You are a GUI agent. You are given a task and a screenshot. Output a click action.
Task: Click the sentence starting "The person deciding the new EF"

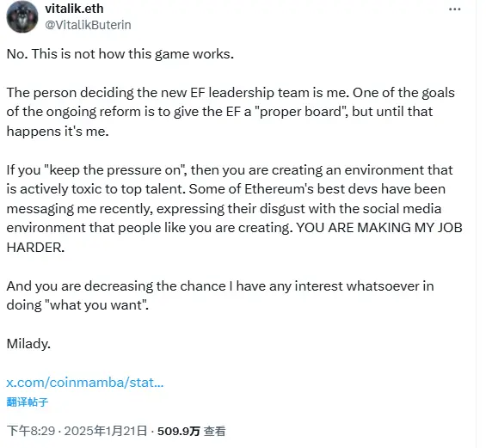(x=177, y=93)
